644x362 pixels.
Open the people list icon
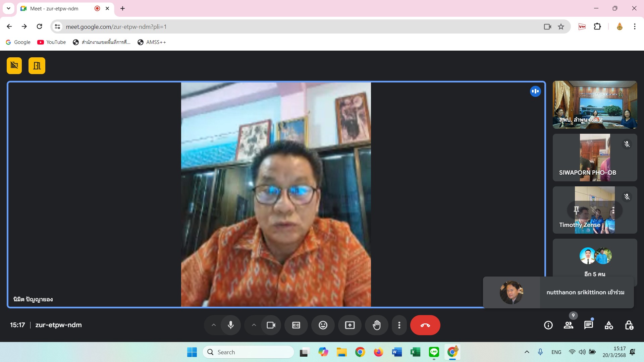coord(568,325)
